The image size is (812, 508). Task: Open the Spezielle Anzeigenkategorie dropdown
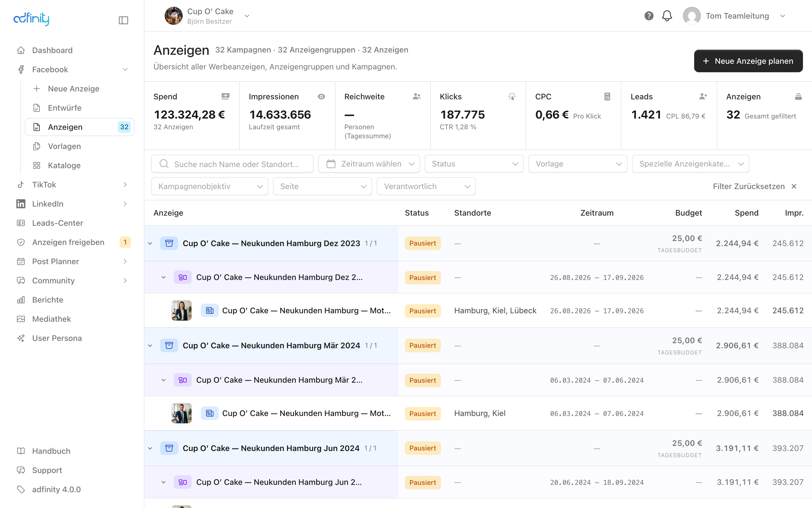[x=690, y=164]
